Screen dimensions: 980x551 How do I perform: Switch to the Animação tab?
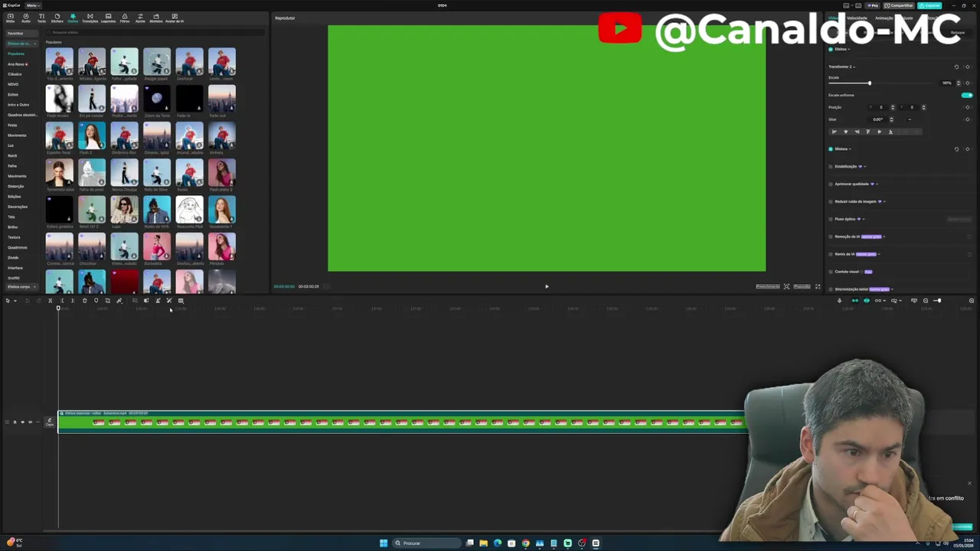[x=884, y=18]
